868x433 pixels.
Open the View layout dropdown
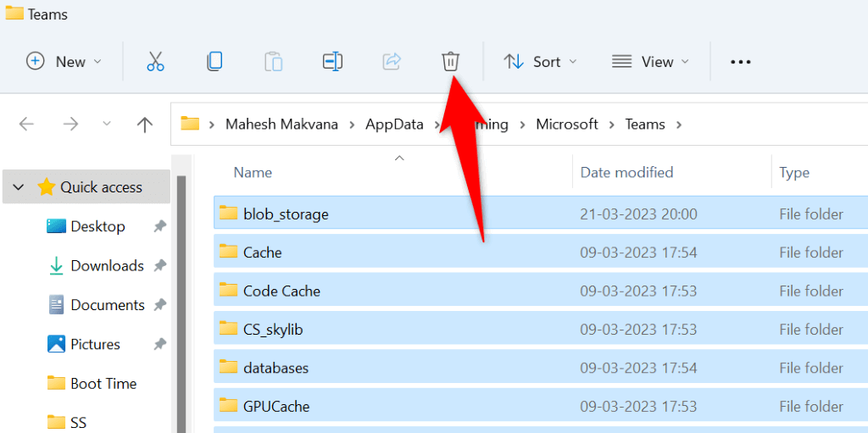(650, 61)
